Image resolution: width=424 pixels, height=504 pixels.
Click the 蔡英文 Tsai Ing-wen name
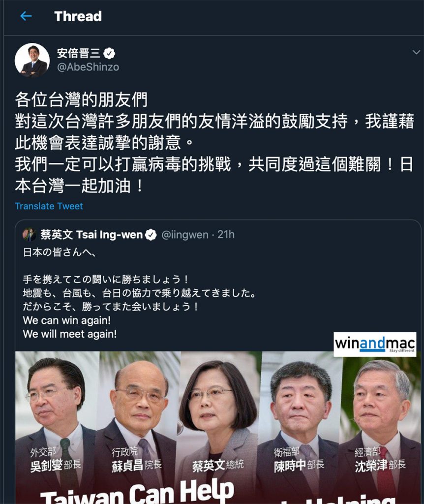(x=91, y=235)
